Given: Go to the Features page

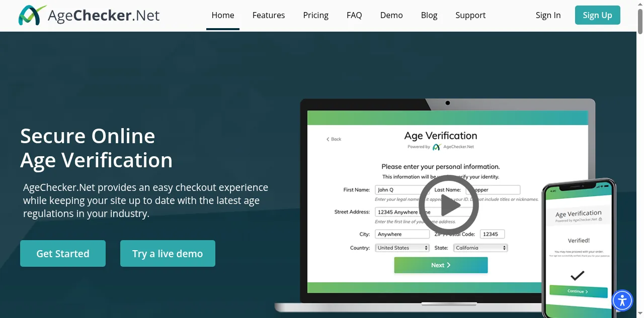Looking at the screenshot, I should point(269,15).
